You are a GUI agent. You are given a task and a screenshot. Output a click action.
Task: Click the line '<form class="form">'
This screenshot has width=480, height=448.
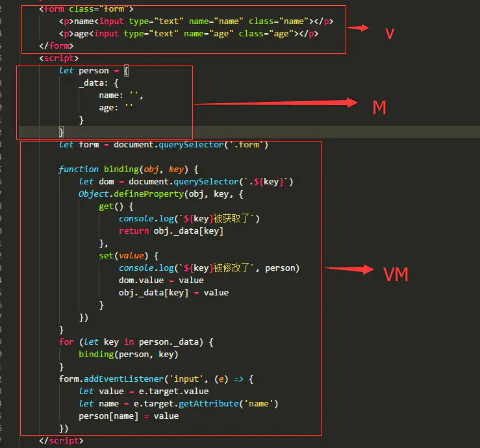click(86, 9)
